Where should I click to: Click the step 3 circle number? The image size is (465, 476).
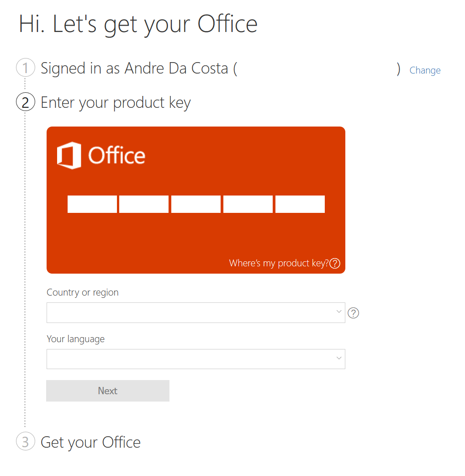[26, 441]
